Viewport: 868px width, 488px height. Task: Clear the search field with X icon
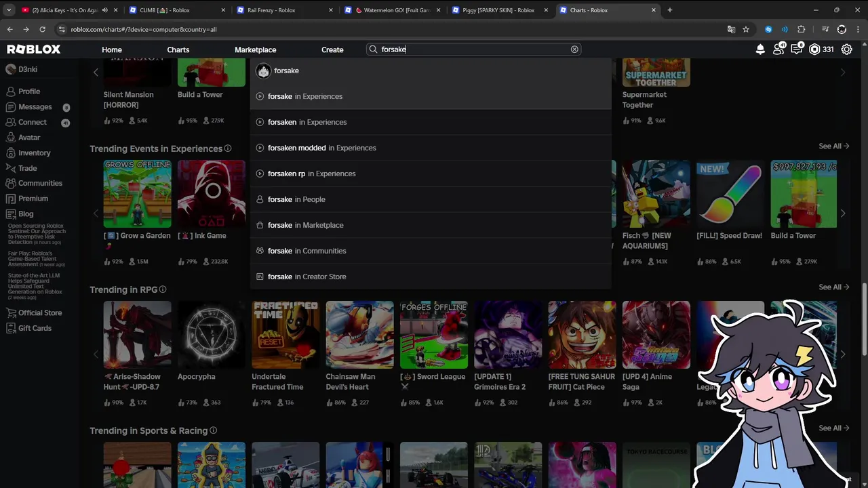click(574, 49)
